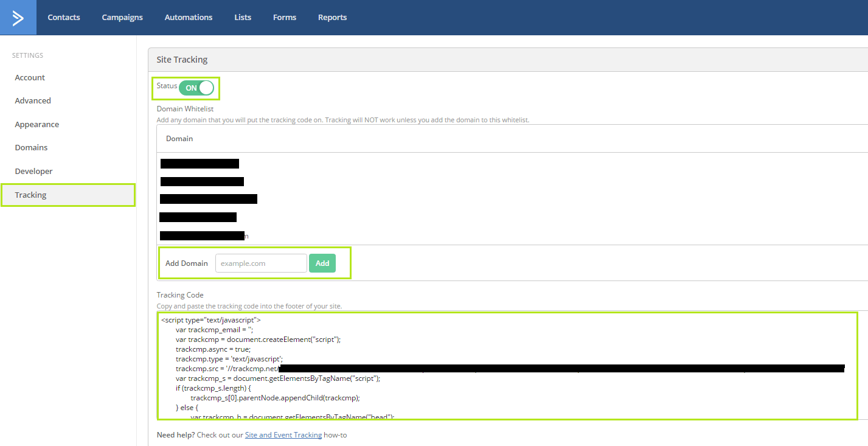Open Developer settings

coord(33,172)
